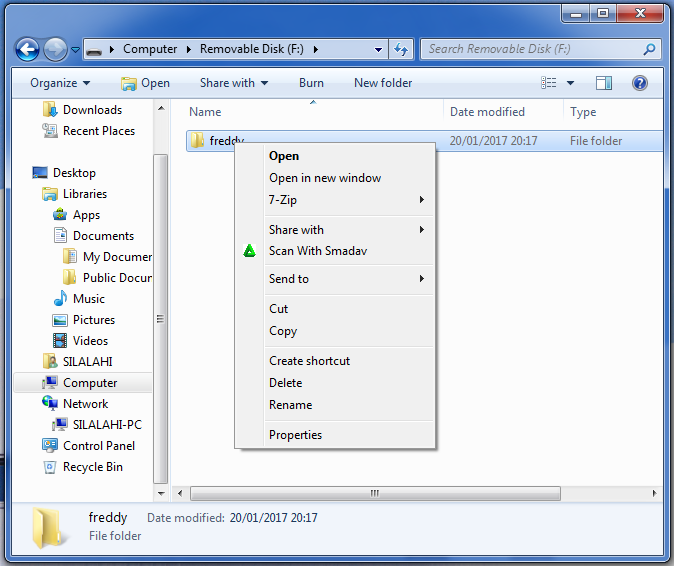Select Removable Disk (F:) breadcrumb
The height and width of the screenshot is (566, 674).
[x=252, y=49]
